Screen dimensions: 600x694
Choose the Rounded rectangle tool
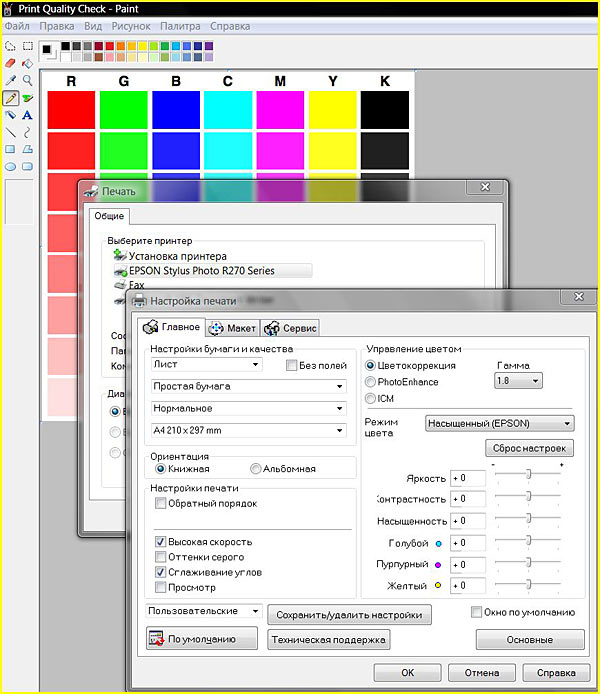[x=28, y=166]
